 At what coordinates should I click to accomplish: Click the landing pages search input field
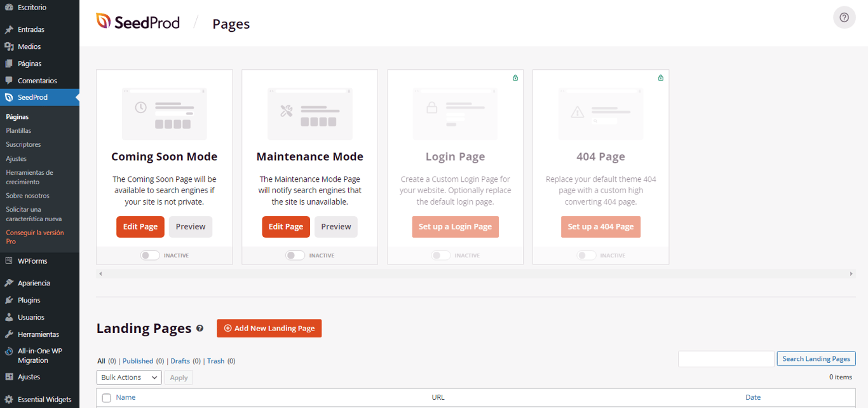pyautogui.click(x=726, y=358)
